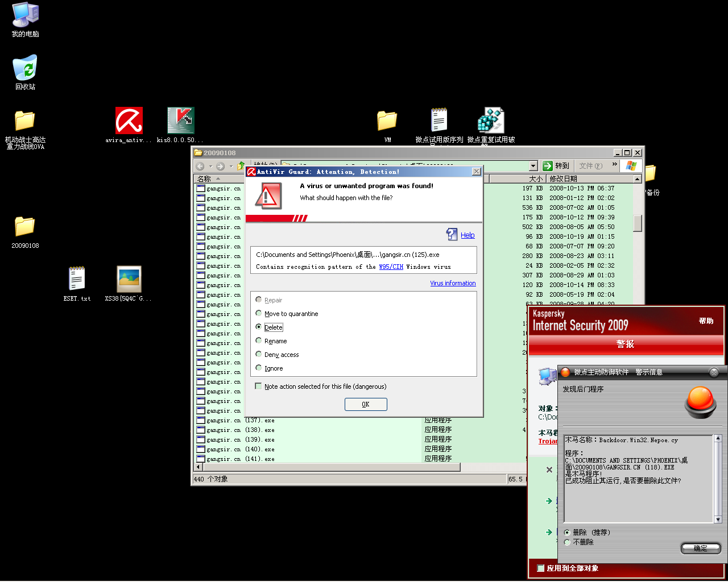This screenshot has height=582, width=728.
Task: Click the Trojan link in Kaspersky alert
Action: (x=548, y=441)
